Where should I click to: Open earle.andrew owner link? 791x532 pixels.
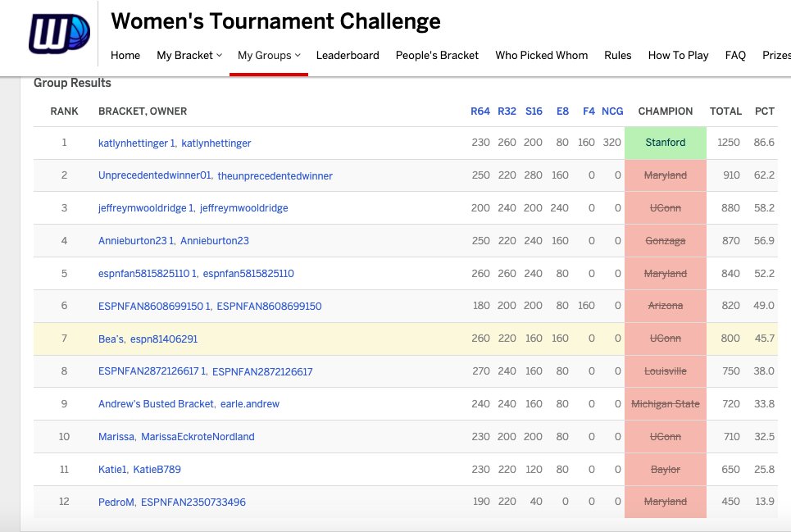250,404
